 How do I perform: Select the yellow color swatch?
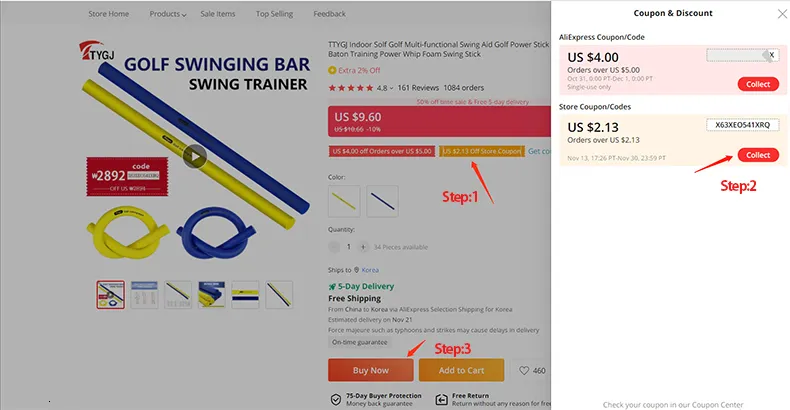(344, 201)
